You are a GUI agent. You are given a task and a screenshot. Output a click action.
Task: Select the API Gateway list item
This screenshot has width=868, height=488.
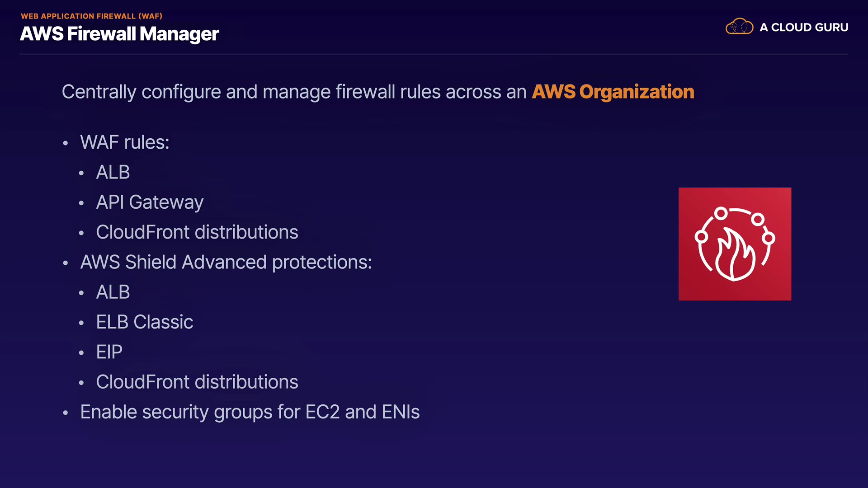point(150,202)
